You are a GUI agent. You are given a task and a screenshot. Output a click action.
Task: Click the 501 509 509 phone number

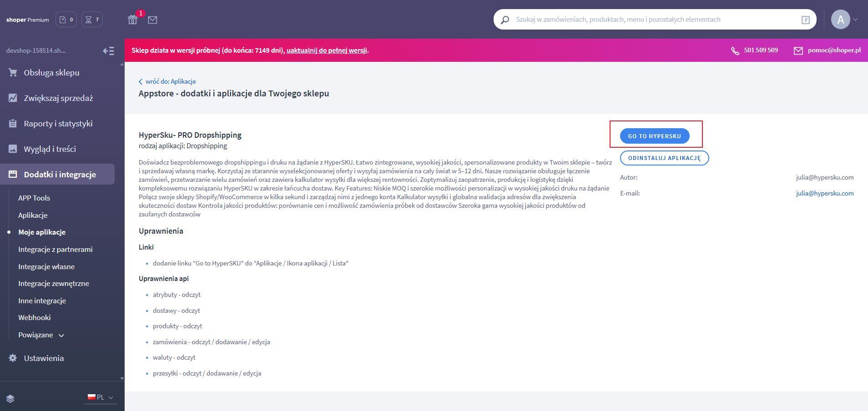(x=761, y=50)
